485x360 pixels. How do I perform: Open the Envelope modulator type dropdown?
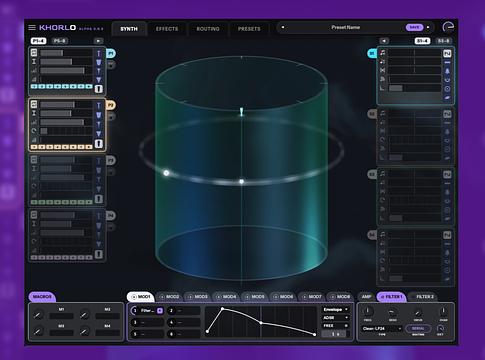(x=335, y=310)
